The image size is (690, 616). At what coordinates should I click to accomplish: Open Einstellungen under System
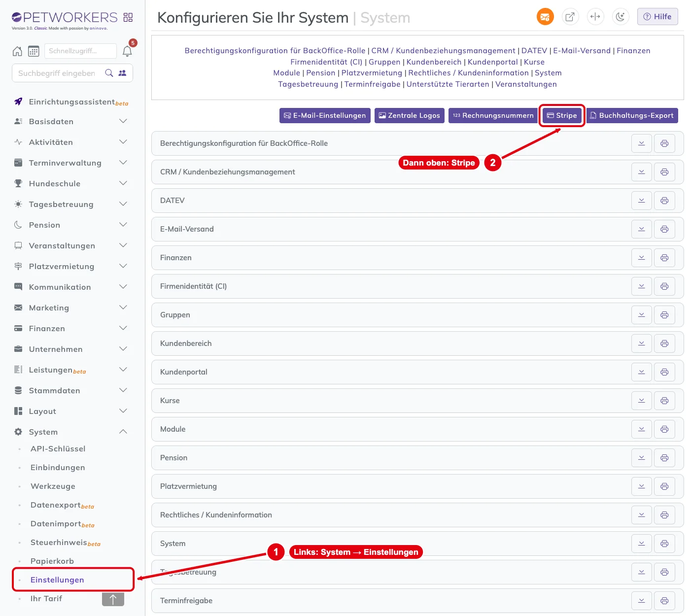(x=57, y=580)
